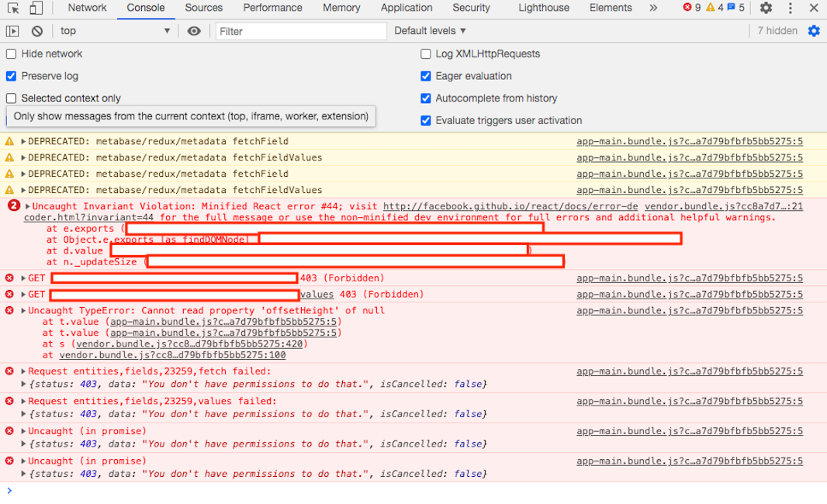Toggle the device toolbar icon

pyautogui.click(x=36, y=8)
